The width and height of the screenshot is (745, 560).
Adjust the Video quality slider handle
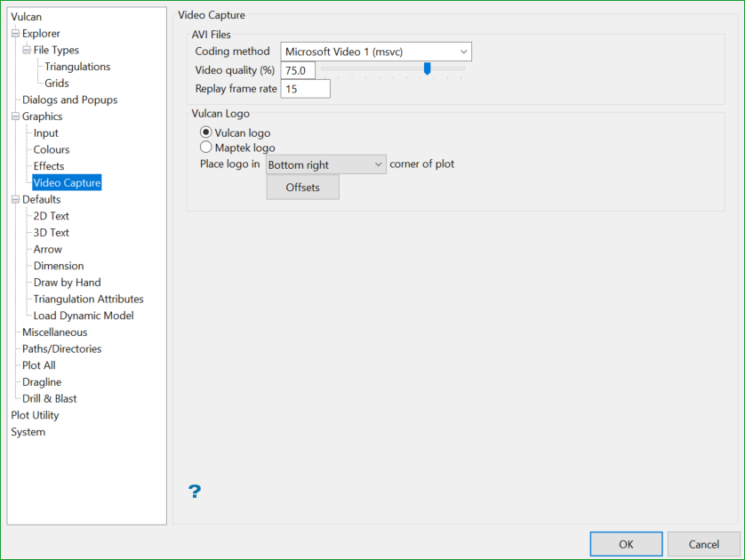pos(427,68)
